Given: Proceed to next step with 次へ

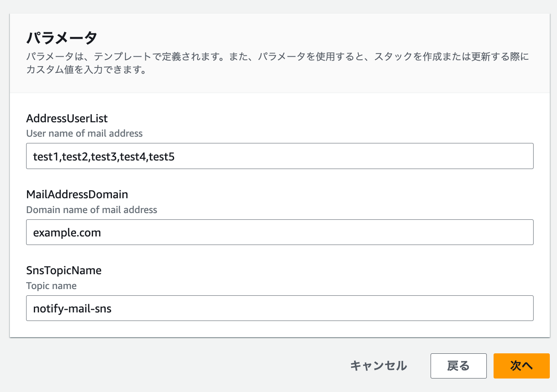Looking at the screenshot, I should [x=521, y=366].
